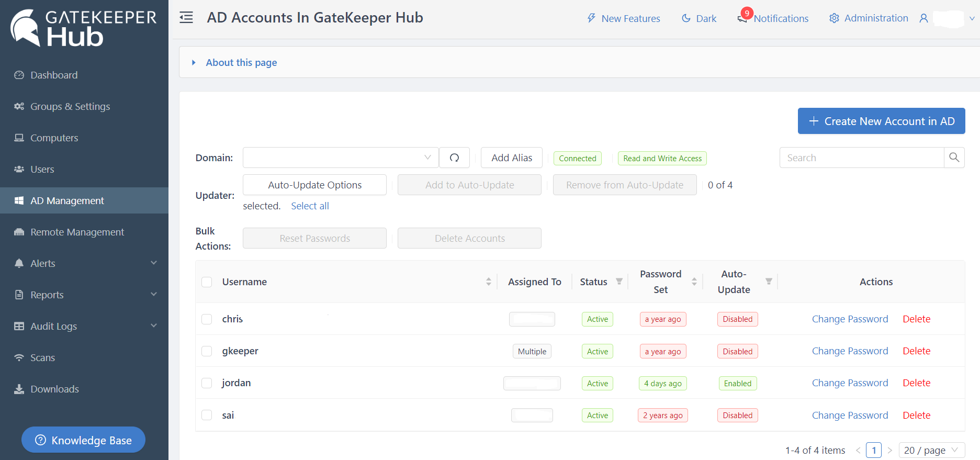This screenshot has height=460, width=980.
Task: Open Auto-Update Options
Action: [314, 185]
